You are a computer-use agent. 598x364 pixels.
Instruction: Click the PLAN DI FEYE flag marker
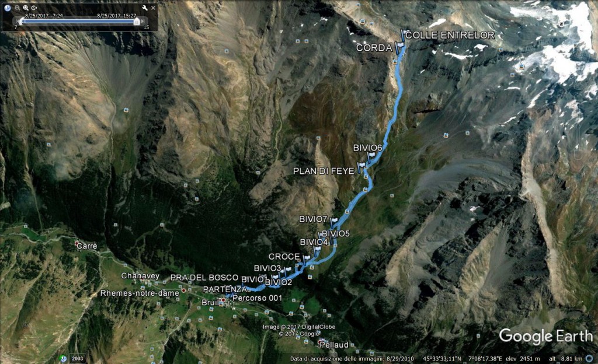(x=361, y=167)
